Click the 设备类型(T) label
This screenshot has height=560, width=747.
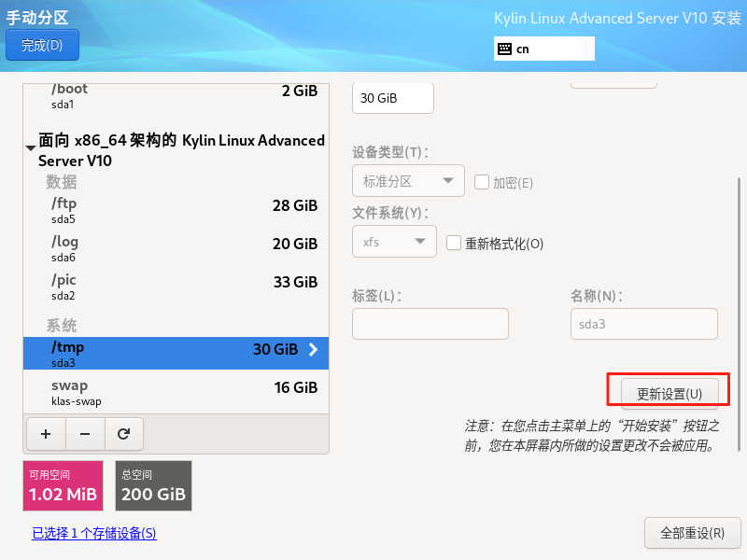pyautogui.click(x=390, y=152)
